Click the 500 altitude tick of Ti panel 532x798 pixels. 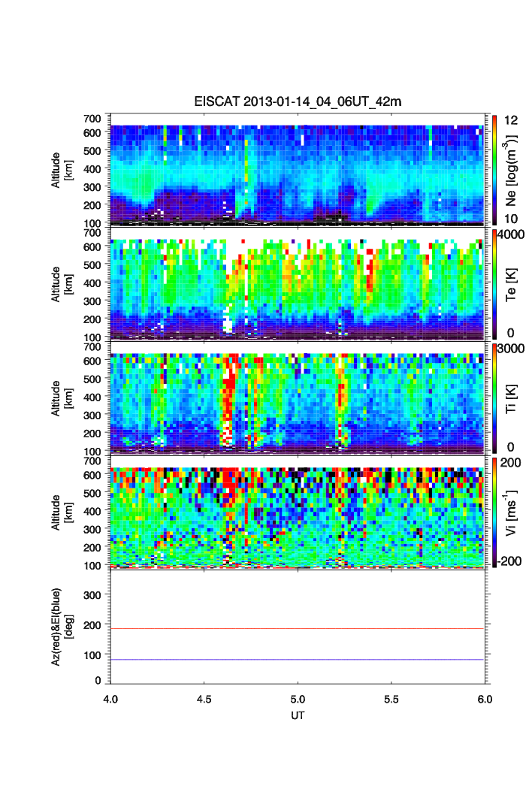pos(92,379)
